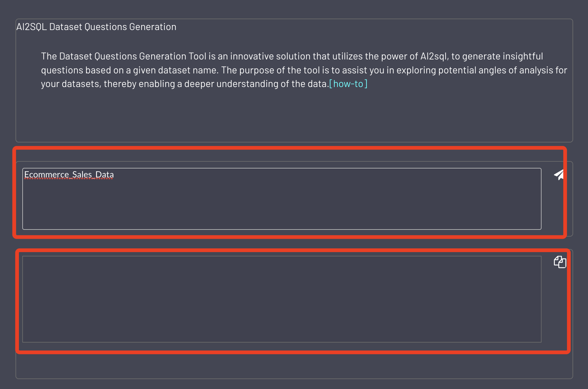
Task: Open the how-to link
Action: click(348, 84)
